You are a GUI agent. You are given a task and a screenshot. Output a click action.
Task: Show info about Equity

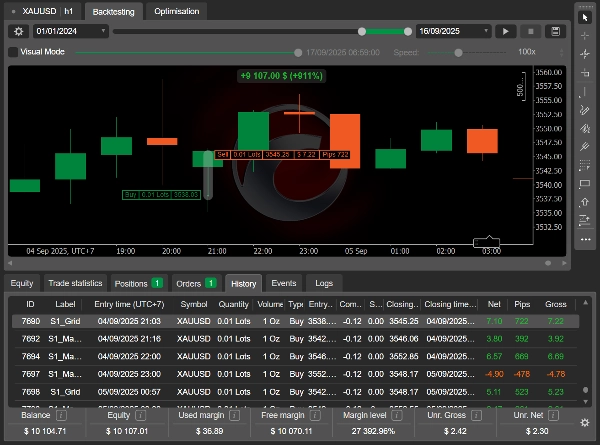(140, 415)
